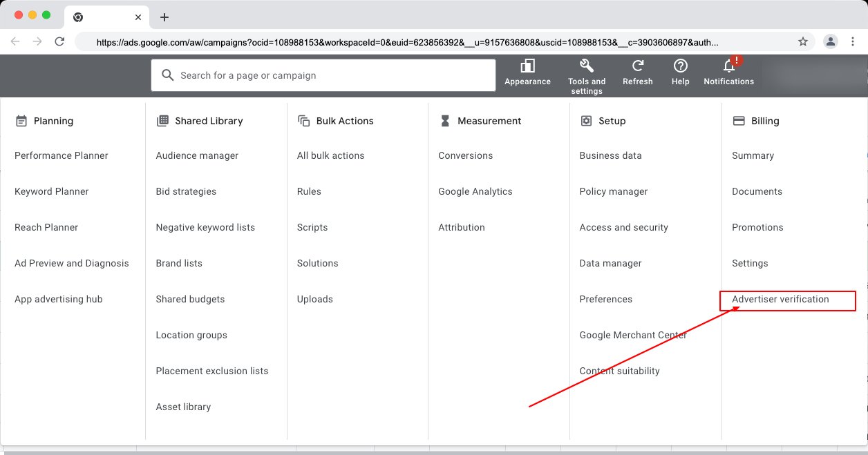Open Billing Summary
Image resolution: width=868 pixels, height=455 pixels.
coord(753,155)
